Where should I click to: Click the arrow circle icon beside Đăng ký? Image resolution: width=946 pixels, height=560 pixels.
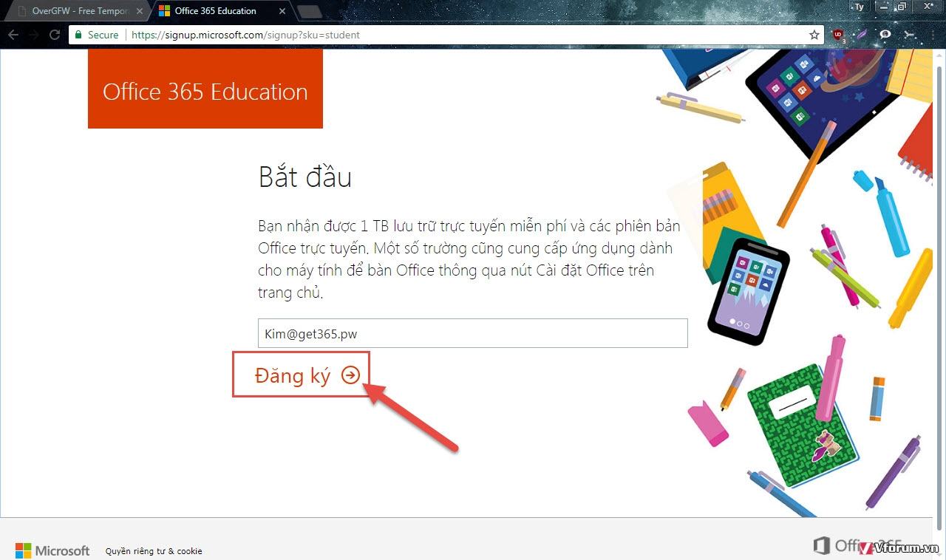350,375
